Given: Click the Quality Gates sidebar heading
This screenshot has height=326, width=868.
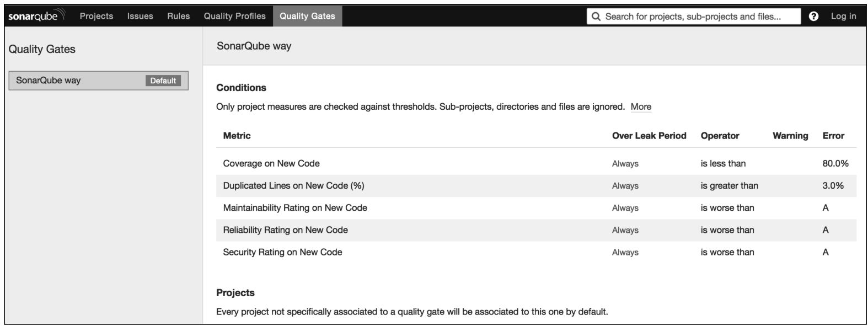Looking at the screenshot, I should [42, 49].
